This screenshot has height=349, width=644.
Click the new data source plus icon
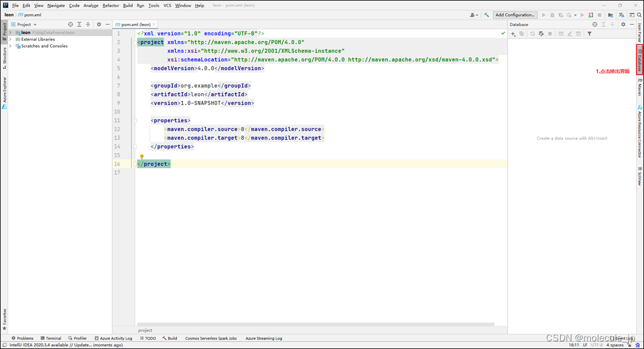tap(513, 34)
